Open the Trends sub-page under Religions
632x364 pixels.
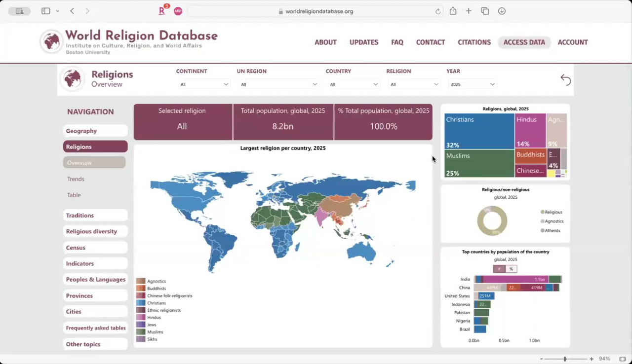76,179
